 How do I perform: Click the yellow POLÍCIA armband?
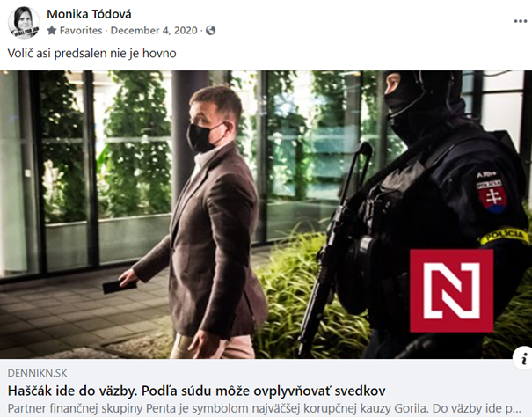(x=505, y=236)
